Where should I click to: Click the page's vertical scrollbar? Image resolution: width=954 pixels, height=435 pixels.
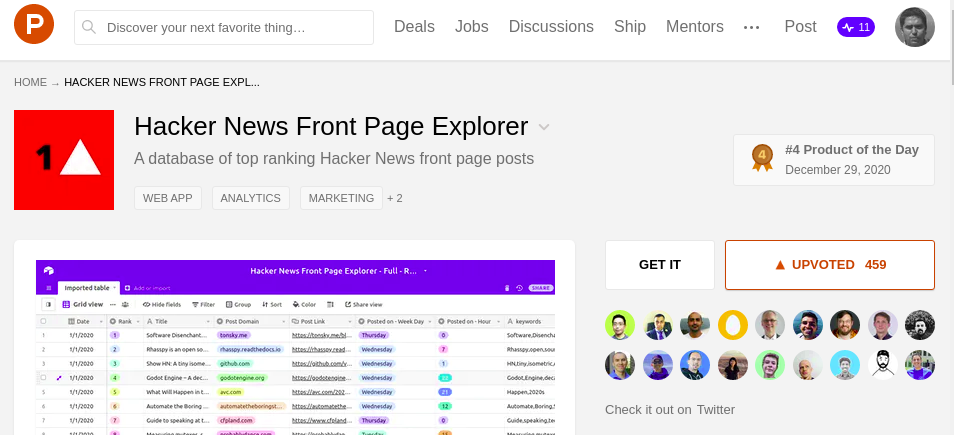pyautogui.click(x=950, y=43)
